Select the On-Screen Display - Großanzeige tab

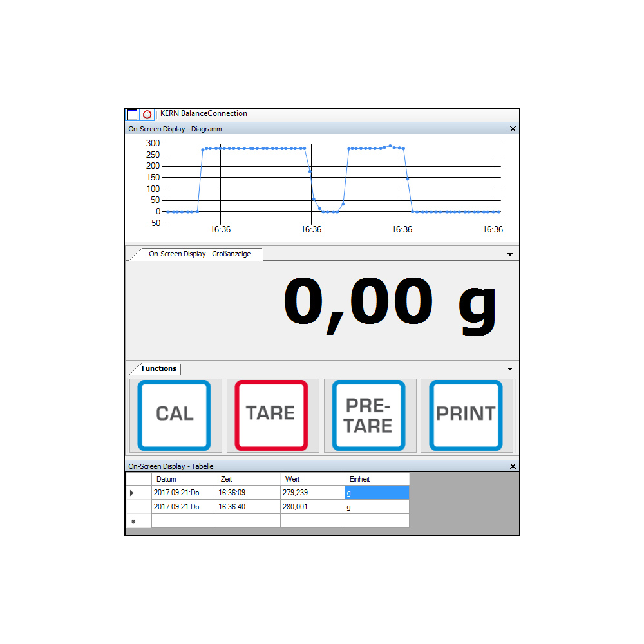[200, 254]
